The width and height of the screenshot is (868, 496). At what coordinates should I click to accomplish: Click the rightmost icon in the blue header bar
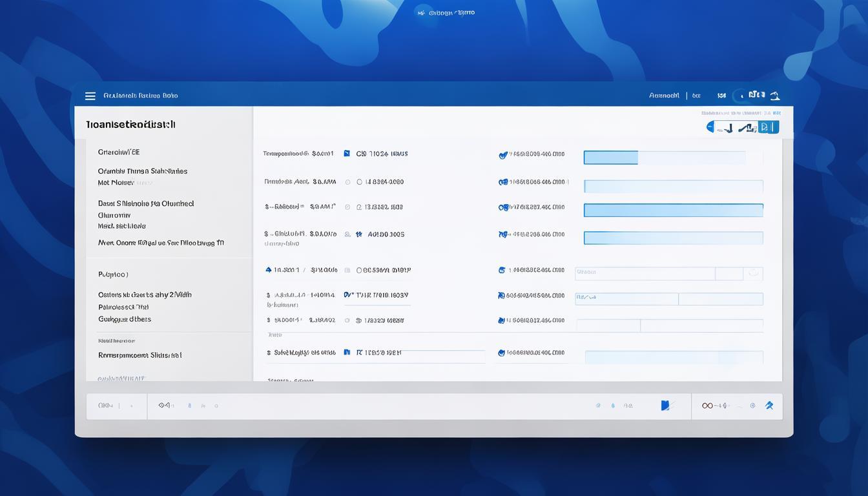(x=775, y=96)
